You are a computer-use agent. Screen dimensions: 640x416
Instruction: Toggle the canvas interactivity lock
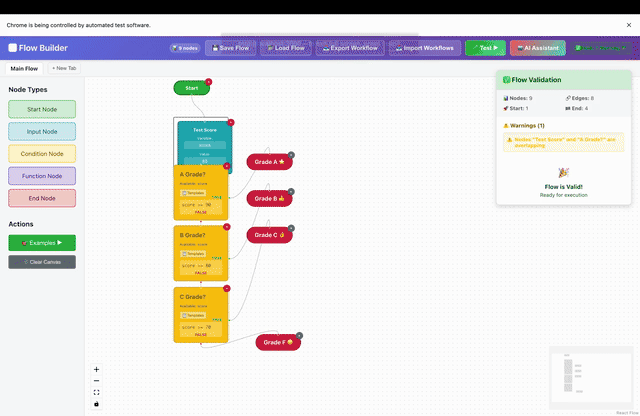(96, 404)
